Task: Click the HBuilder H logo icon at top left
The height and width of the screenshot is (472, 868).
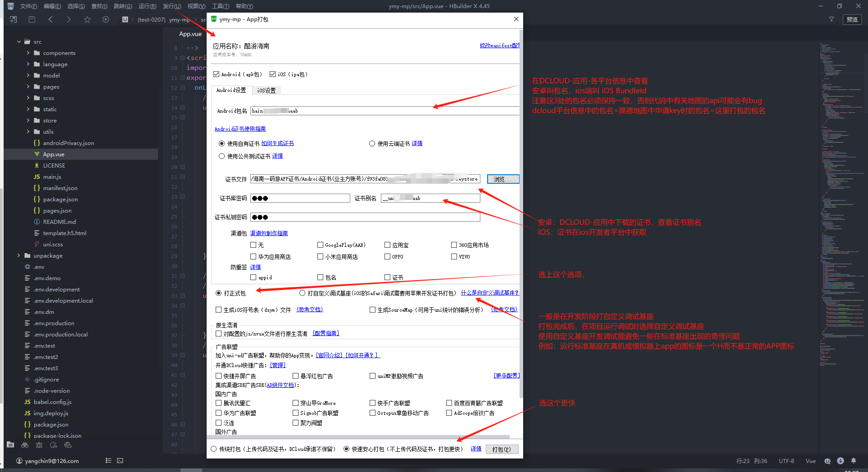Action: [x=10, y=6]
